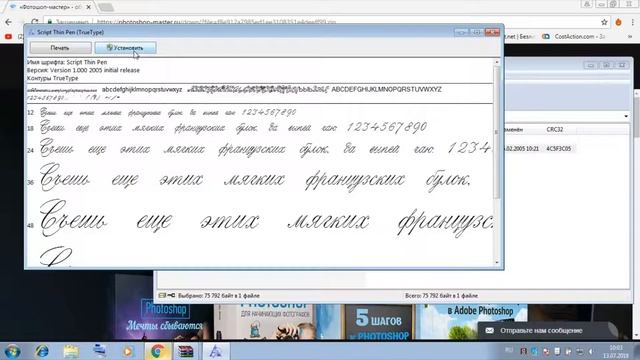The width and height of the screenshot is (640, 360).
Task: Launch Internet Explorer from the taskbar
Action: pyautogui.click(x=42, y=351)
